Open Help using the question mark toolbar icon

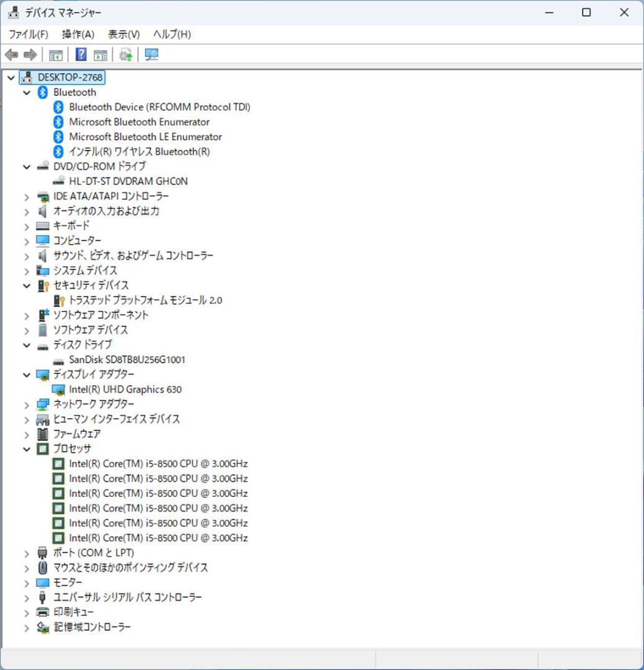pyautogui.click(x=81, y=55)
